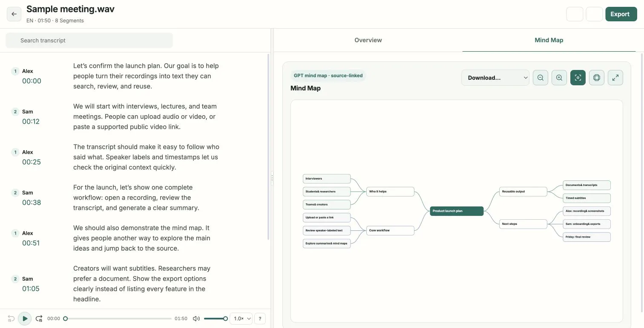Open the Download format dropdown

point(495,78)
